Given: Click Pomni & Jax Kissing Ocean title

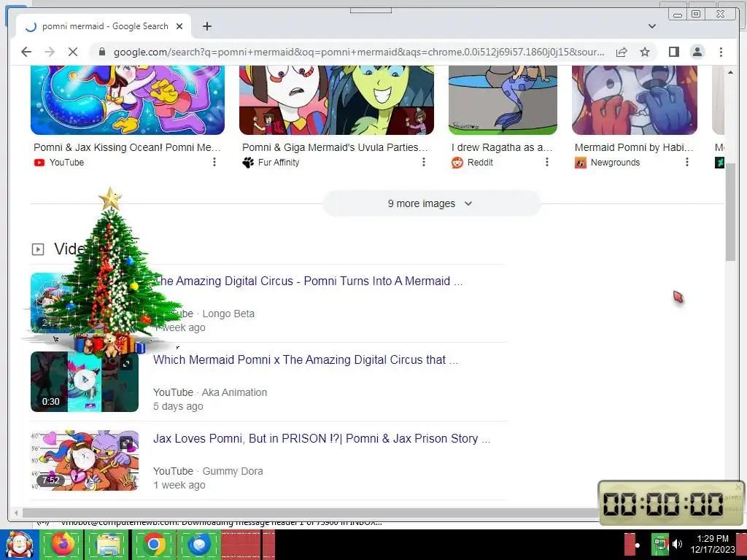Looking at the screenshot, I should click(127, 147).
